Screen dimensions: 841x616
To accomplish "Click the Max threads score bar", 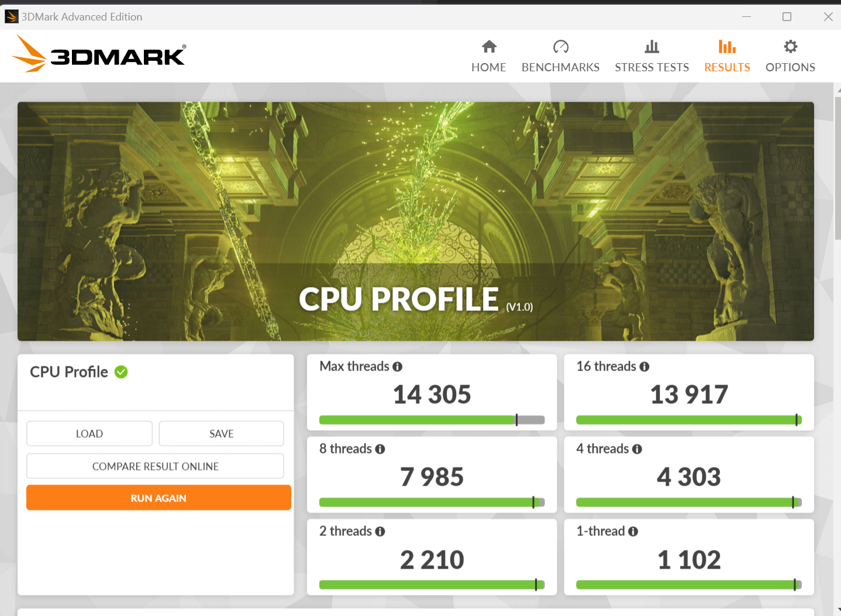I will [432, 420].
